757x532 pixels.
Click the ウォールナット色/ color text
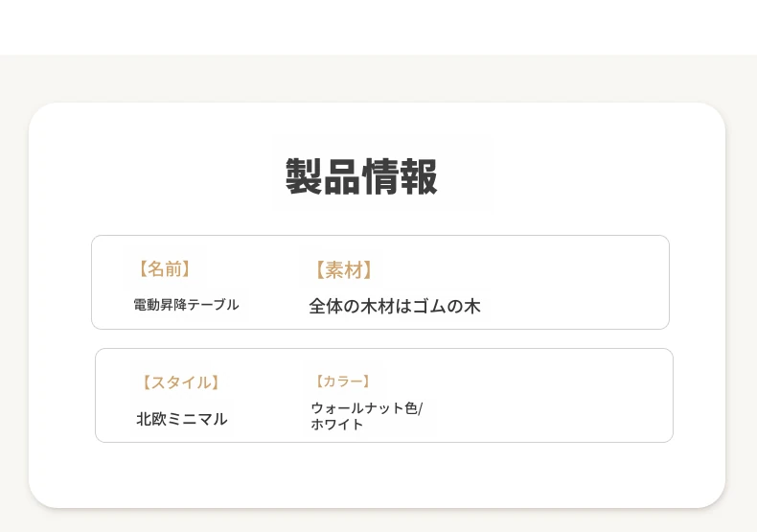[367, 408]
